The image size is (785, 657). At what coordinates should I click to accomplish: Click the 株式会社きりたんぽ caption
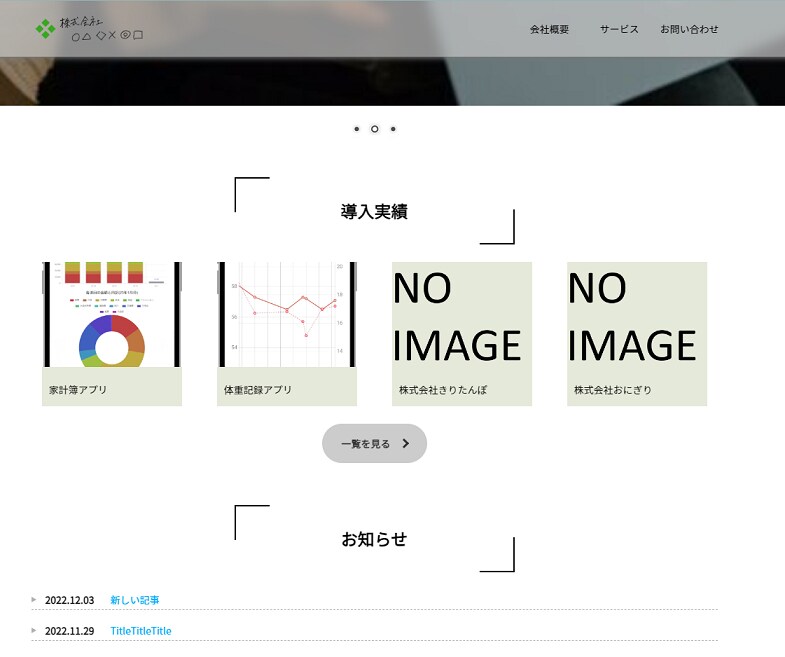(x=443, y=390)
